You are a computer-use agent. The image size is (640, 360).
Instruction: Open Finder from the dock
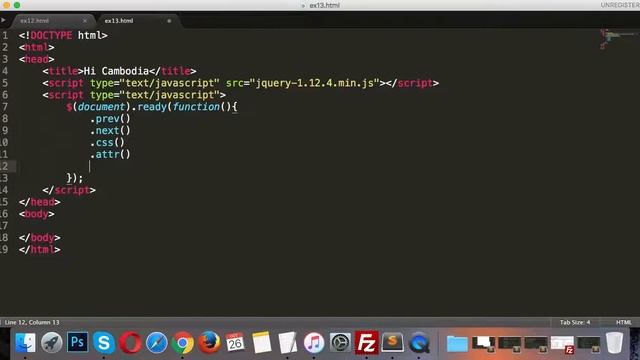25,342
